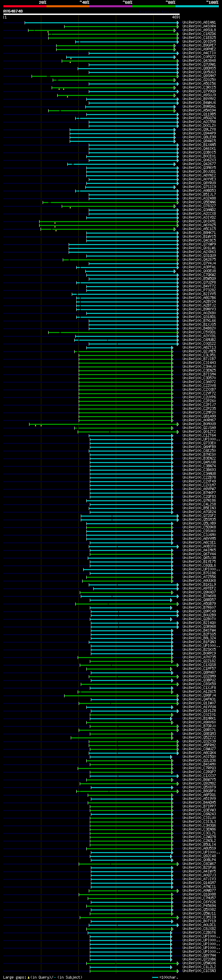Click hit label UniRef100_Q6TV44
The width and height of the screenshot is (222, 980).
click(x=199, y=553)
